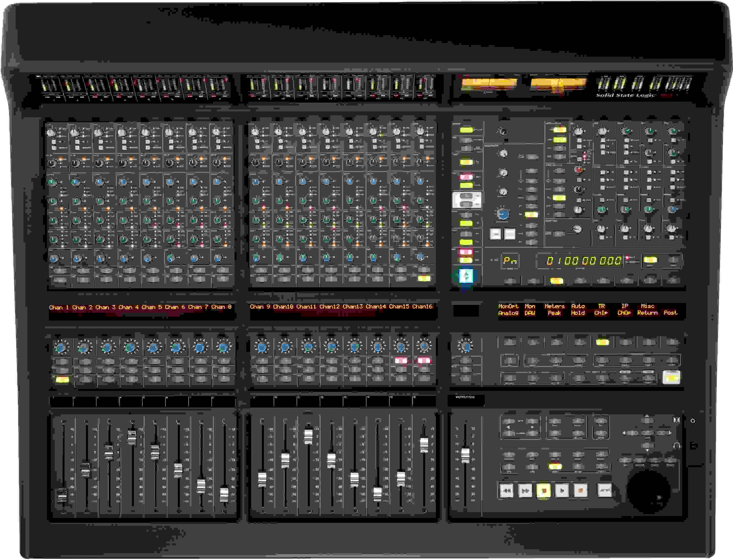
Task: Toggle the yellow lit button below the Chan 1 encoder
Action: tap(62, 380)
